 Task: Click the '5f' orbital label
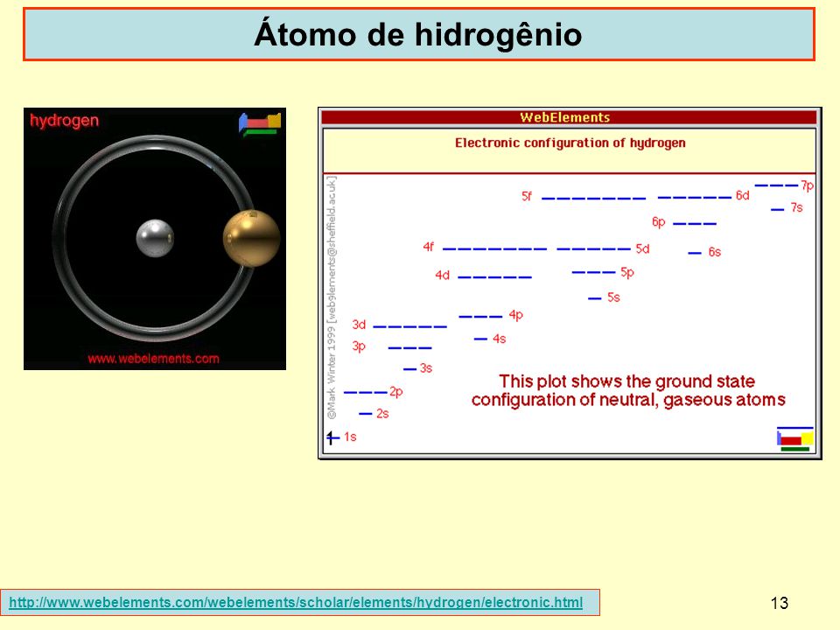pos(527,196)
